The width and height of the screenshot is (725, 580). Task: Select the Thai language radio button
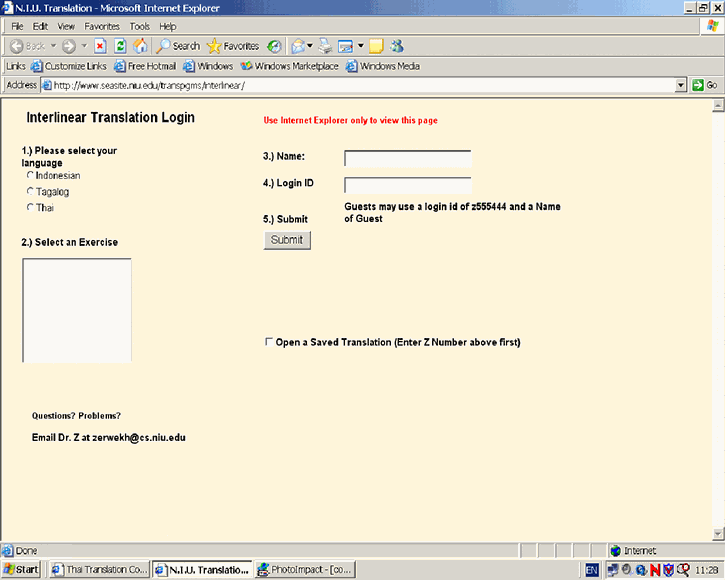30,207
